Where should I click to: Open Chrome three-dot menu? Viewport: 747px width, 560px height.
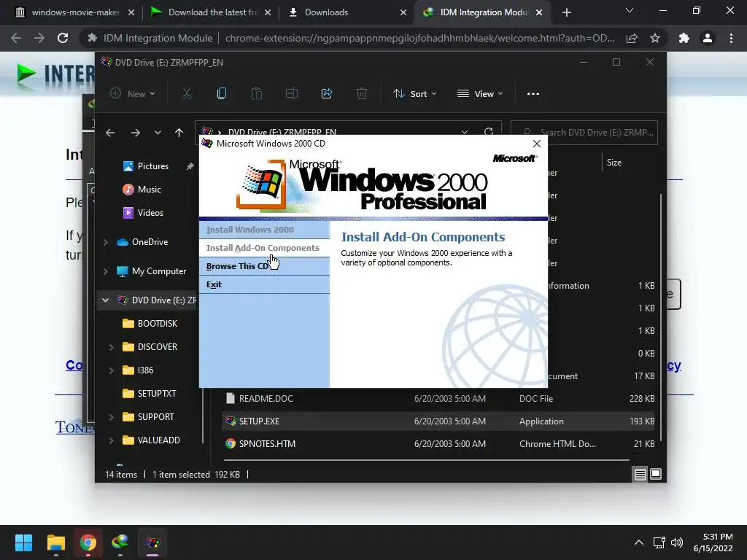pos(731,38)
